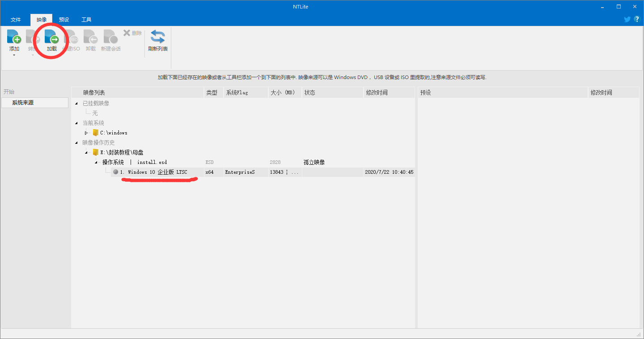This screenshot has height=339, width=644.
Task: Sort by the 系统Flag column header
Action: 246,92
